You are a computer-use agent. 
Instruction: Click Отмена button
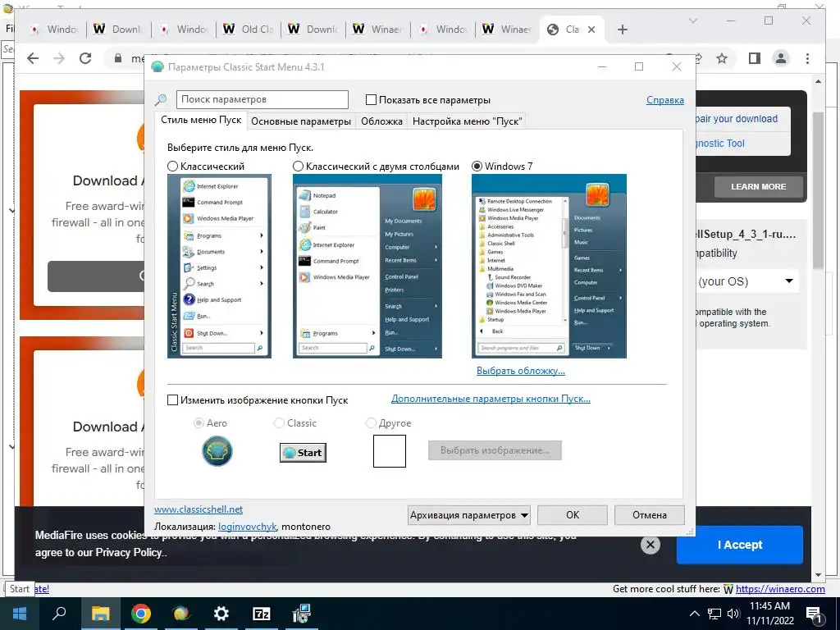pyautogui.click(x=650, y=515)
